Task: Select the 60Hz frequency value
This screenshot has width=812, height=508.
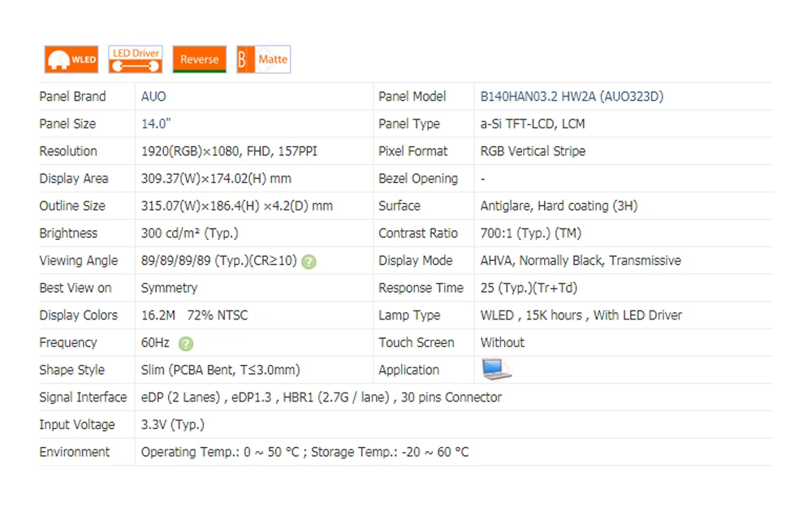Action: tap(155, 343)
